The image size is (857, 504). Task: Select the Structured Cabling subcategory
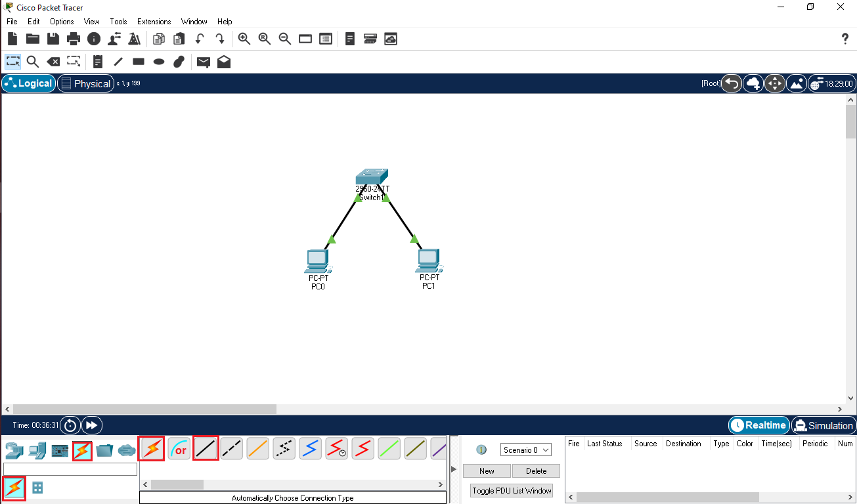pyautogui.click(x=37, y=488)
